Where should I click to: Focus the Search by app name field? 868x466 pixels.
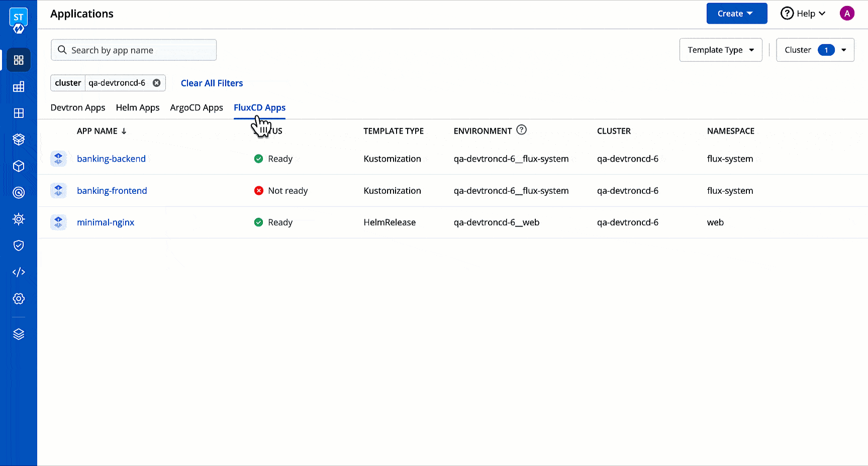tap(134, 50)
